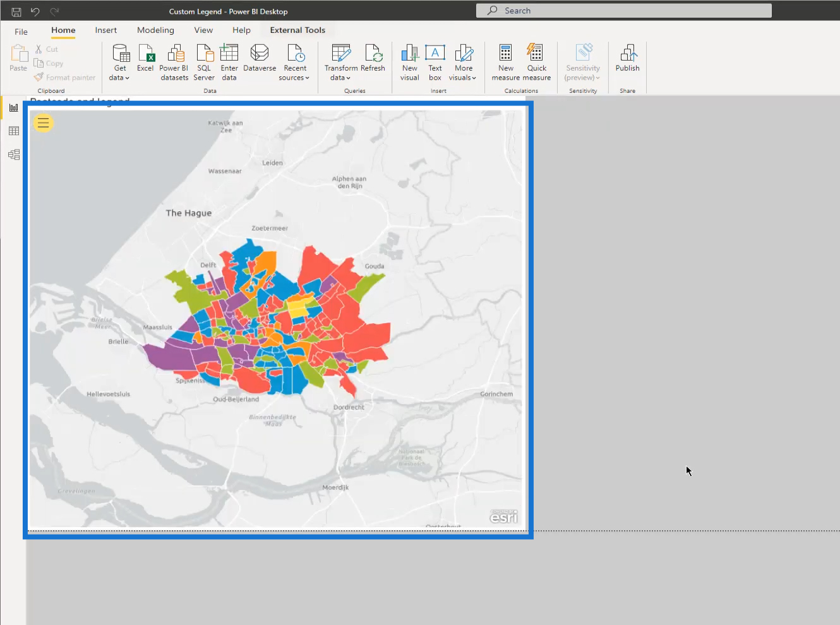Click The Hague label on map
Image resolution: width=840 pixels, height=625 pixels.
[188, 213]
